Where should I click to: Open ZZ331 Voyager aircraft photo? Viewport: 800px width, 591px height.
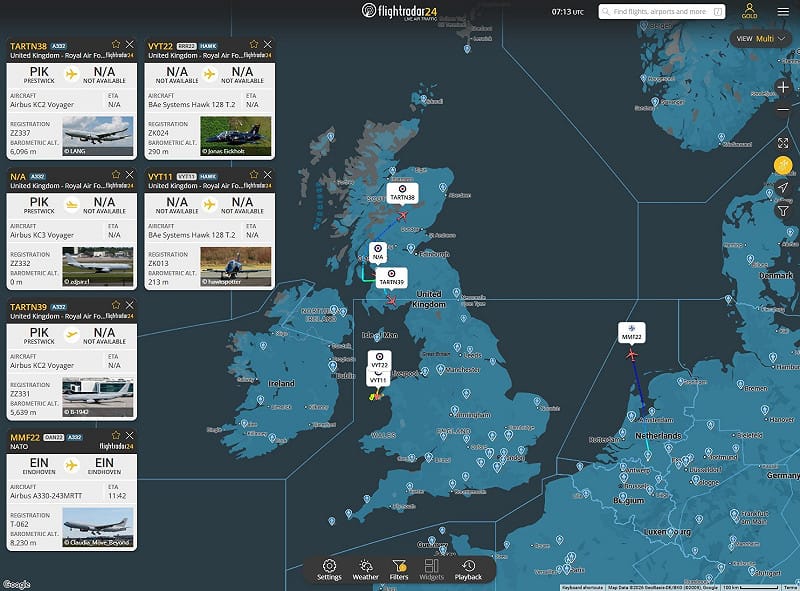(x=97, y=397)
